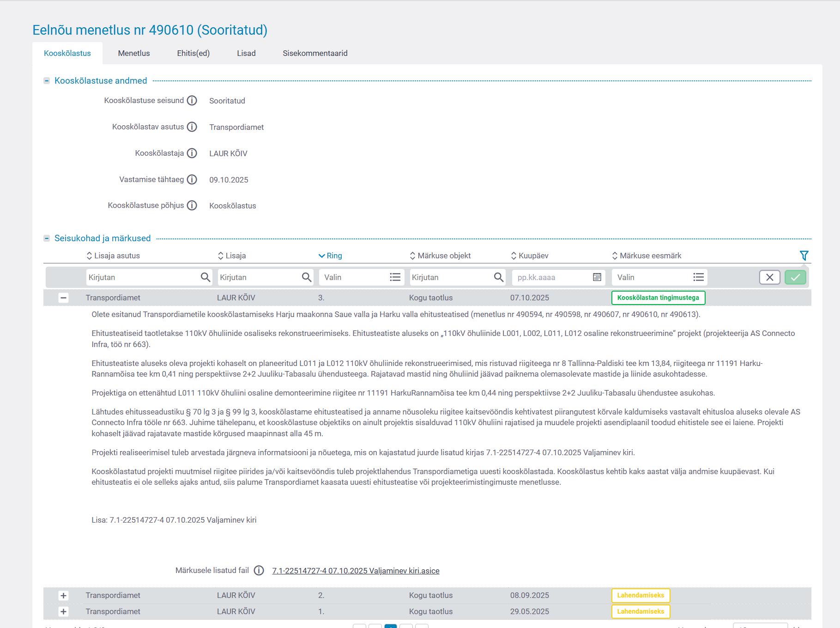
Task: Click the filter funnel icon above the table
Action: [x=804, y=256]
